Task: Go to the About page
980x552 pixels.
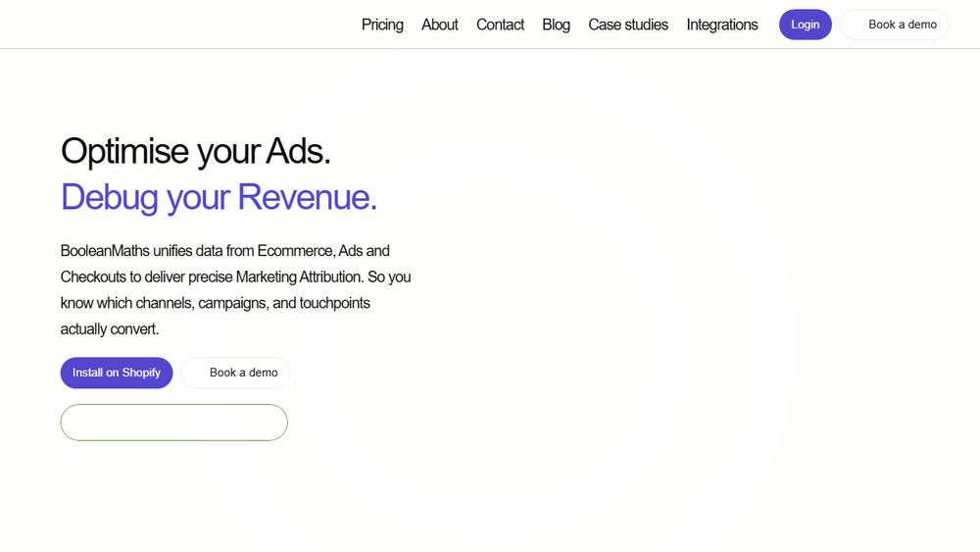Action: click(439, 25)
